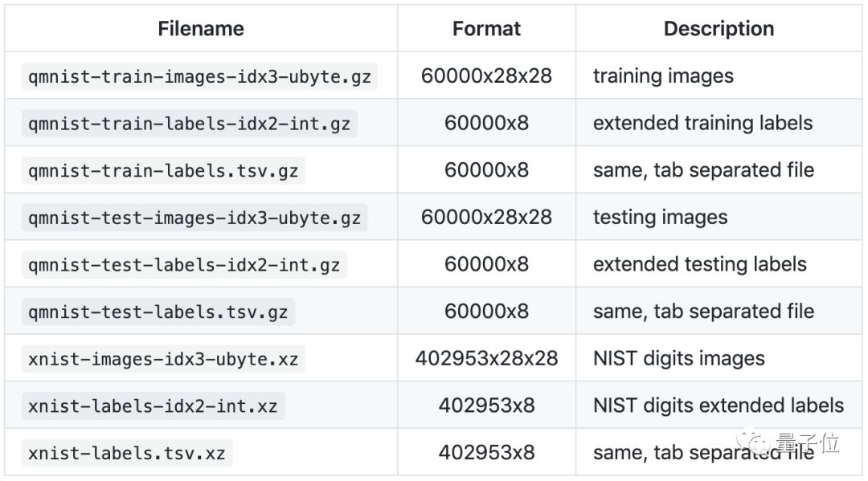Screen dimensions: 868x481
Task: Select the "extended training labels" description
Action: (x=702, y=123)
